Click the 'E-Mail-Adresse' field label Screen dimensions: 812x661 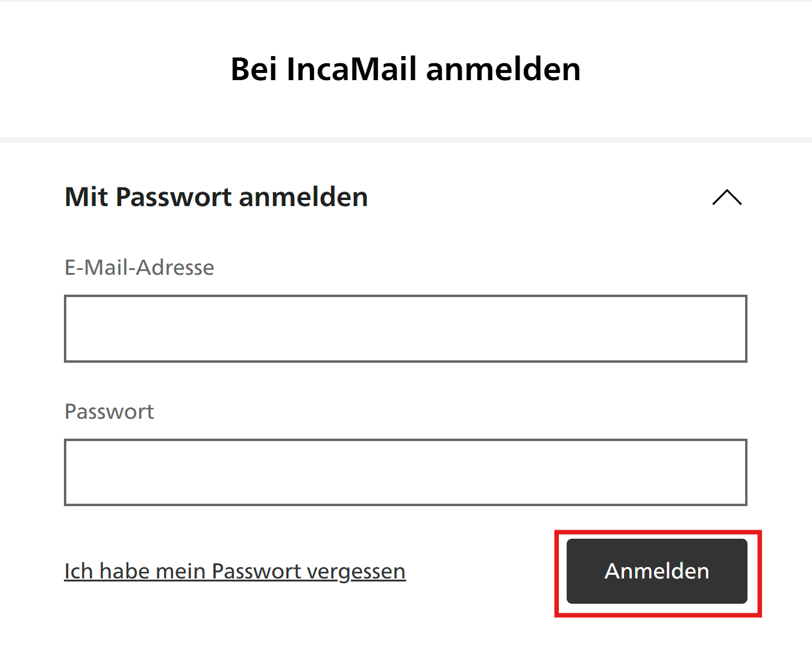point(139,267)
